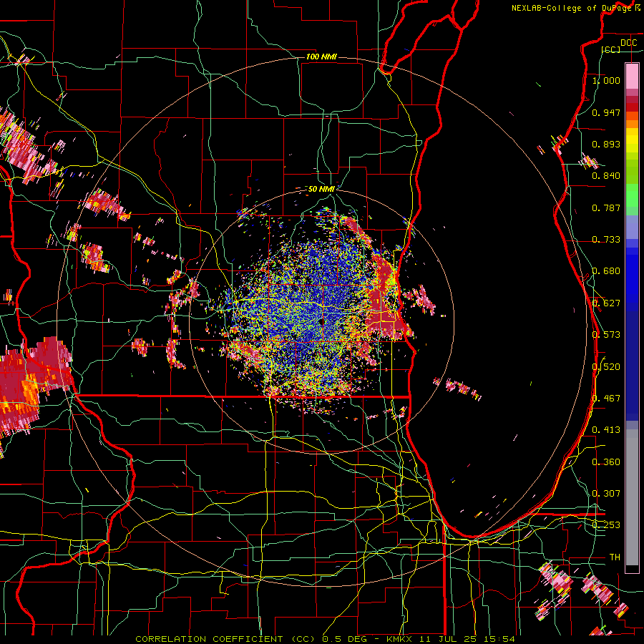644x644 pixels.
Task: Select the 1.000 value on the scale
Action: [x=606, y=80]
